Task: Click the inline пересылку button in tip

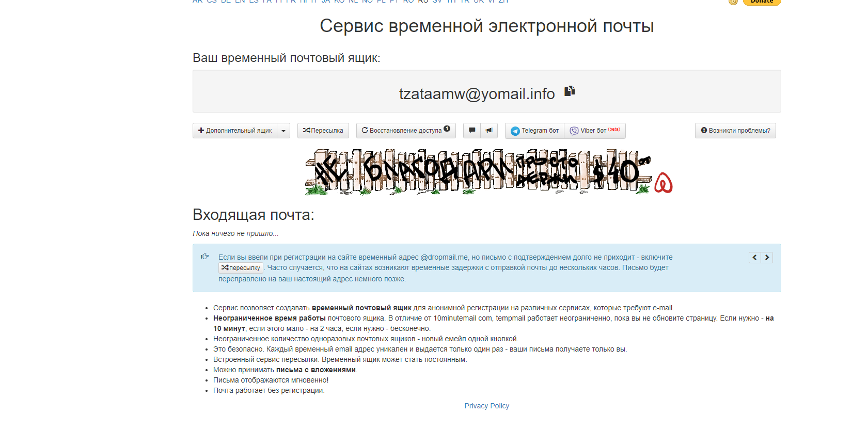Action: [x=241, y=268]
